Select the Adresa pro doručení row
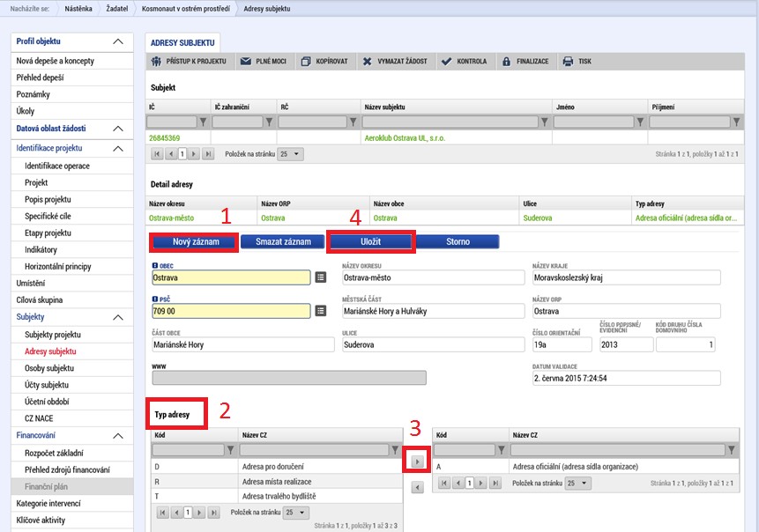The width and height of the screenshot is (759, 532). [277, 467]
